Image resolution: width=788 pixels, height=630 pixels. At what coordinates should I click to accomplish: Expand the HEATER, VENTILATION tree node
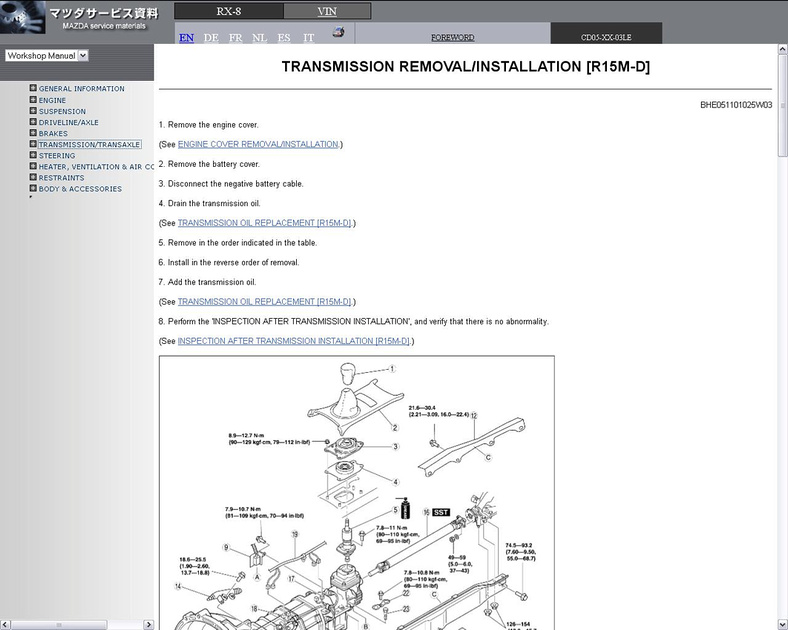click(33, 166)
